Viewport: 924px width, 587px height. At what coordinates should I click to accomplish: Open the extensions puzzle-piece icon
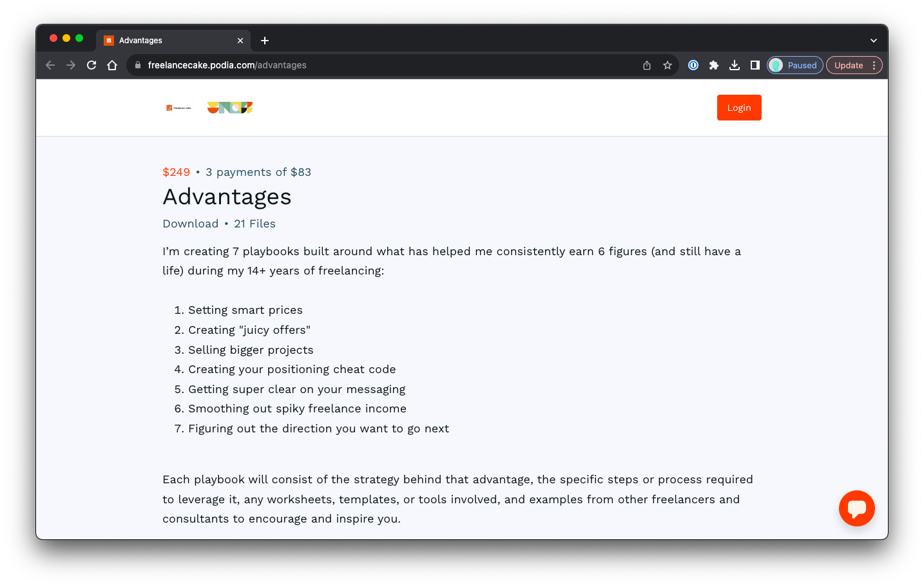[x=713, y=64]
